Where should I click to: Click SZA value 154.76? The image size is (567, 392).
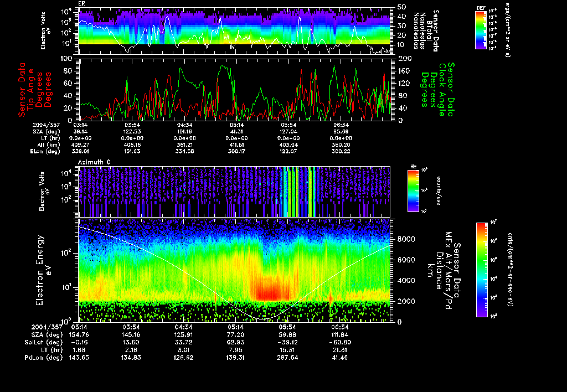[79, 334]
